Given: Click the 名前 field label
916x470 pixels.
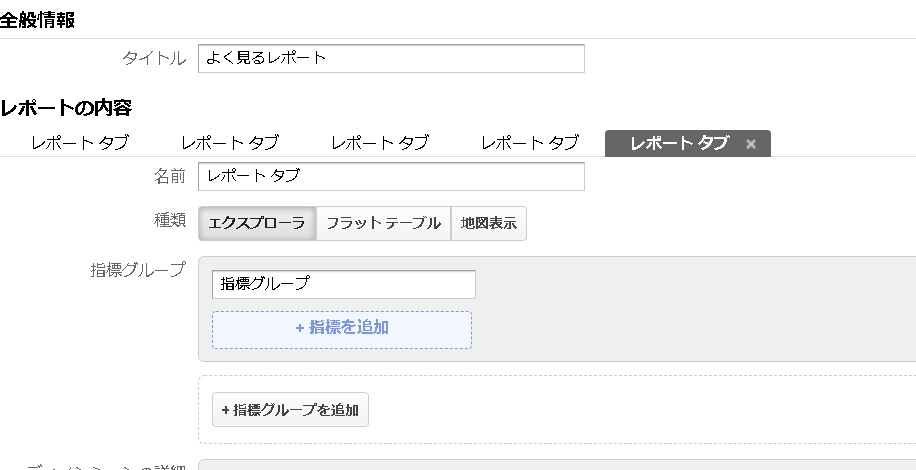Looking at the screenshot, I should click(x=169, y=176).
